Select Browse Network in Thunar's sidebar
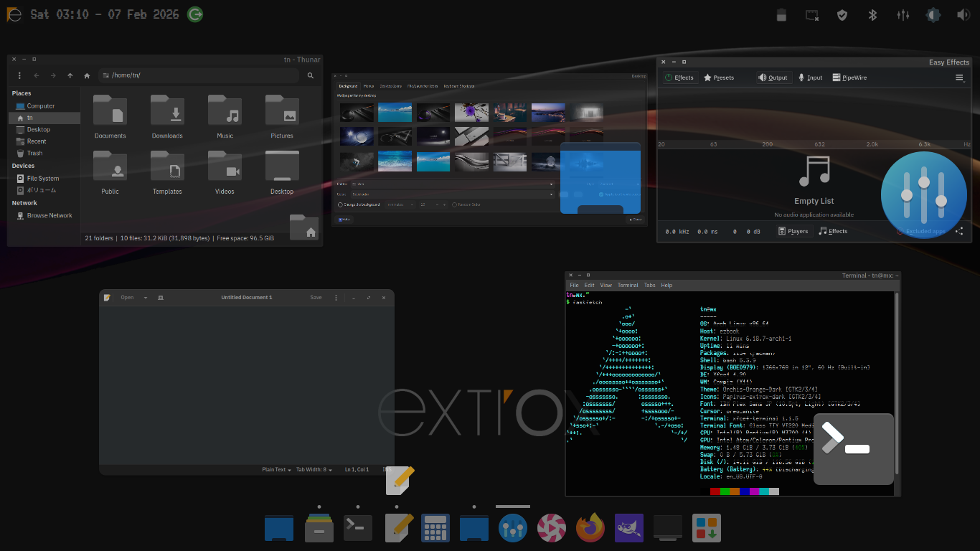The height and width of the screenshot is (551, 980). [x=50, y=215]
